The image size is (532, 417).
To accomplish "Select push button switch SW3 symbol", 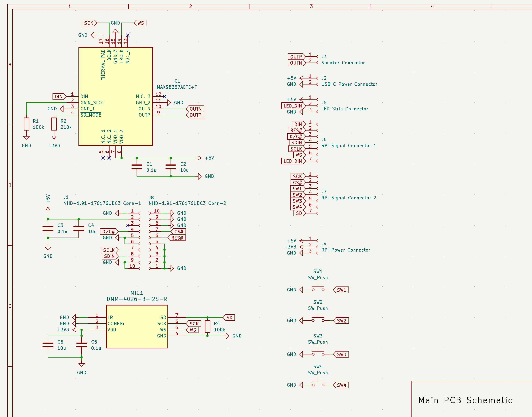I will (318, 353).
